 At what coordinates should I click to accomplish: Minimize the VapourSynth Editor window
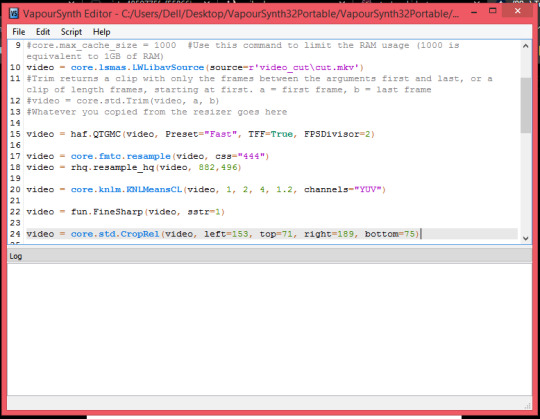click(474, 12)
